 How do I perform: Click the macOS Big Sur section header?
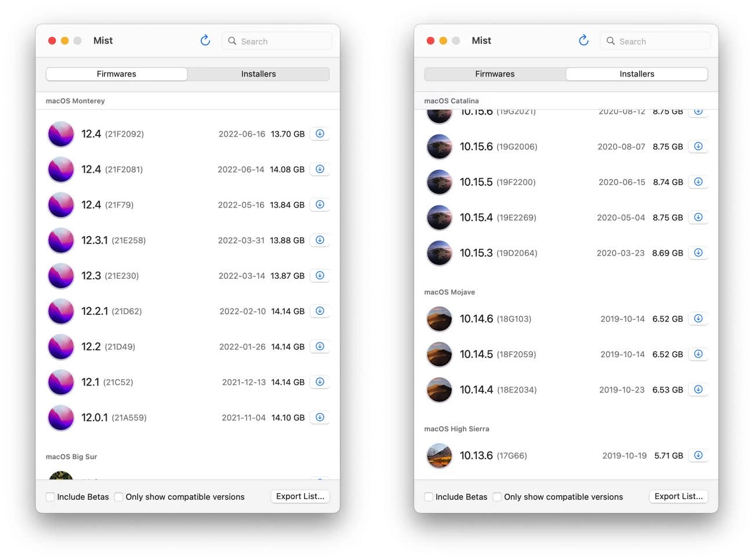(71, 457)
